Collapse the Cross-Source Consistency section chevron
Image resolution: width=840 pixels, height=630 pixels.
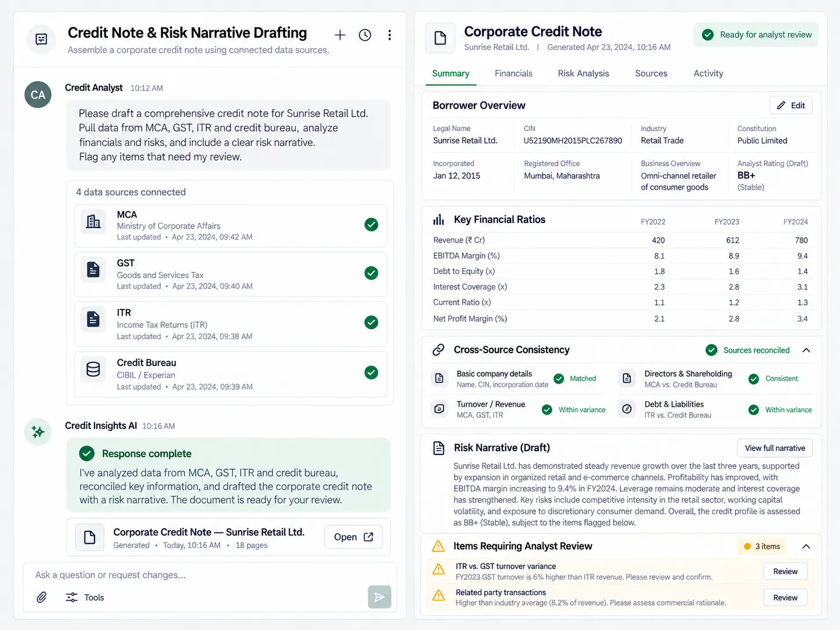click(x=806, y=350)
